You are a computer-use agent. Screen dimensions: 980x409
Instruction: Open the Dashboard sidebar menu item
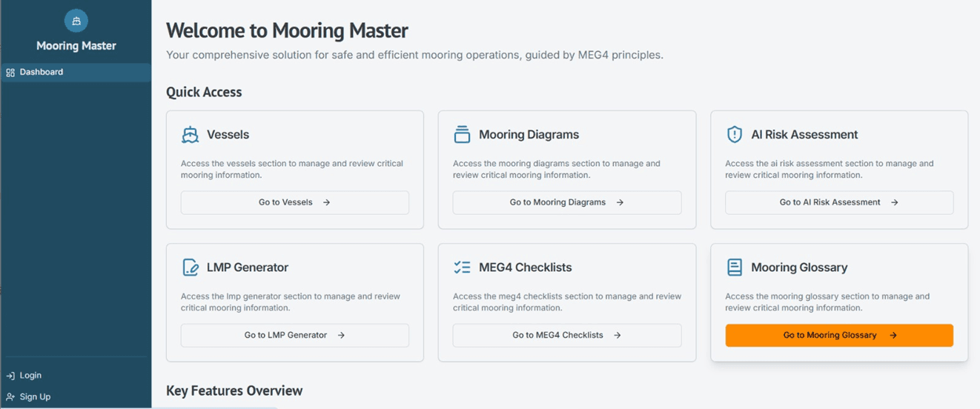pyautogui.click(x=42, y=73)
